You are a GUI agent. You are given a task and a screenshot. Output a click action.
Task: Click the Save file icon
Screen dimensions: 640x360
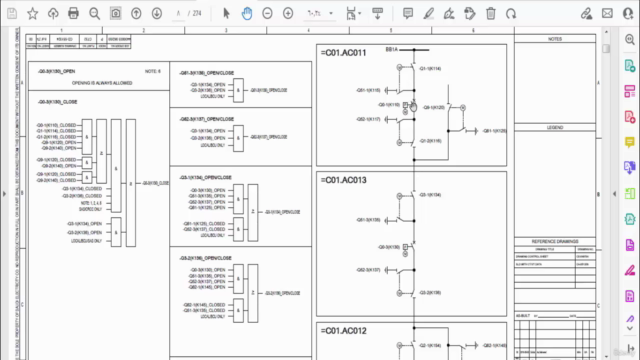click(x=12, y=13)
